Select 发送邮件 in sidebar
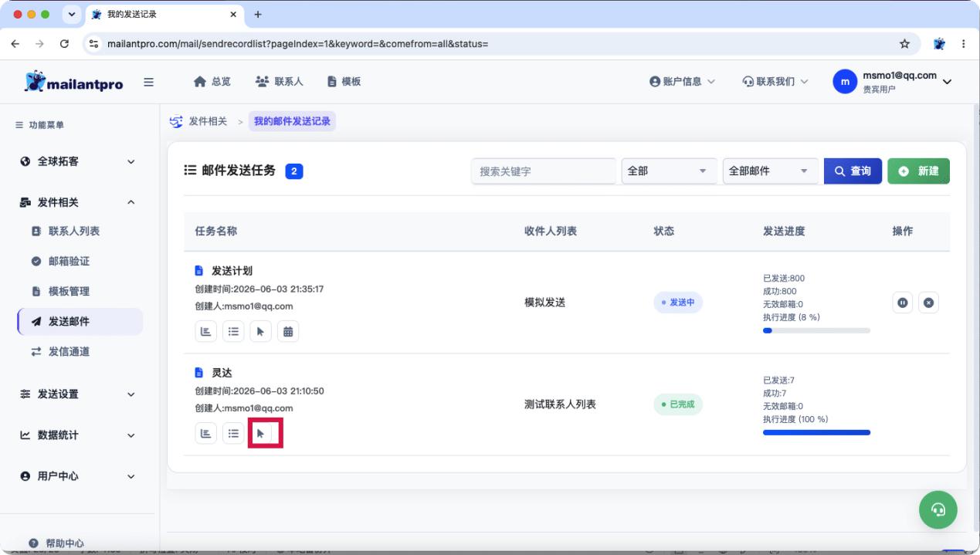 (x=80, y=321)
